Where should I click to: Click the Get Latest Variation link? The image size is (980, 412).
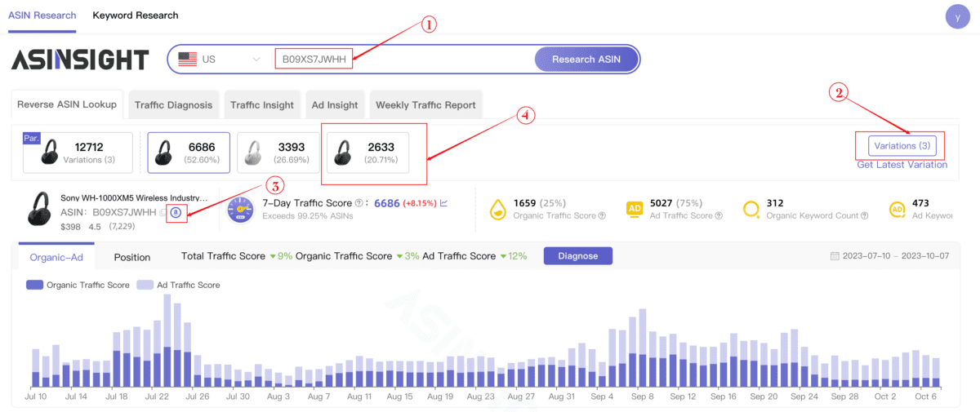click(902, 165)
